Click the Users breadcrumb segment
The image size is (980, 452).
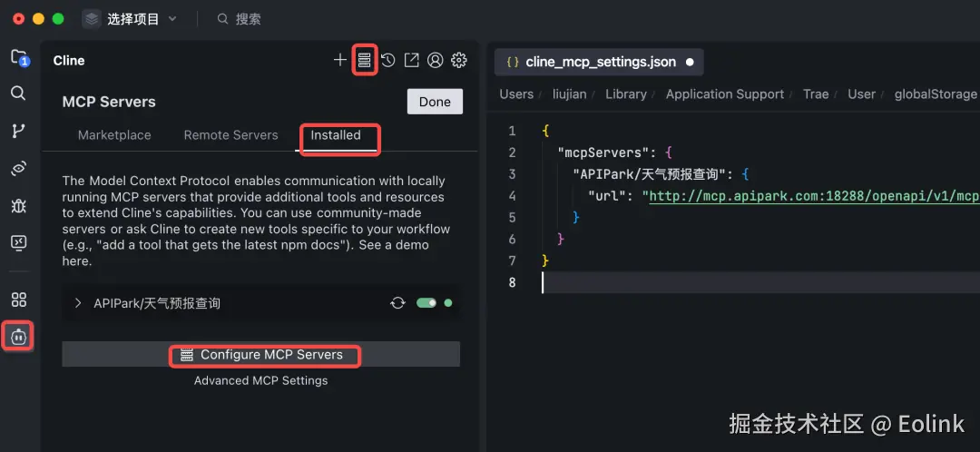point(516,94)
